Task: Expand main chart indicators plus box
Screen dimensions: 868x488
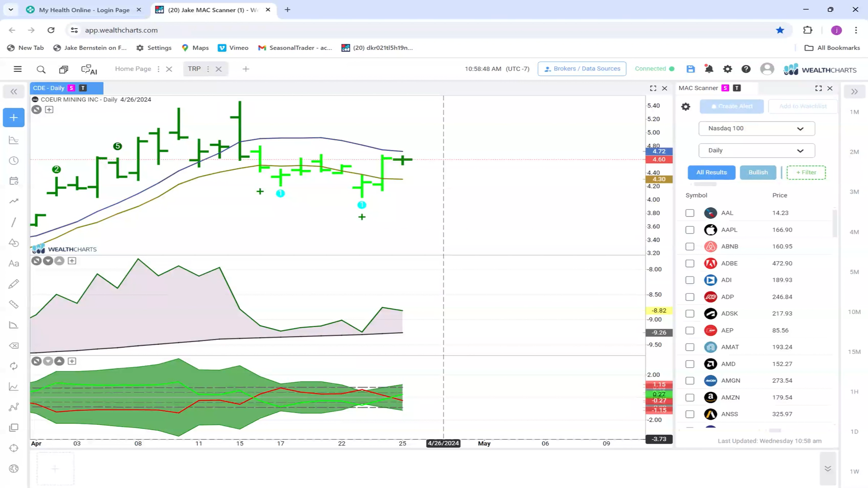Action: tap(49, 109)
